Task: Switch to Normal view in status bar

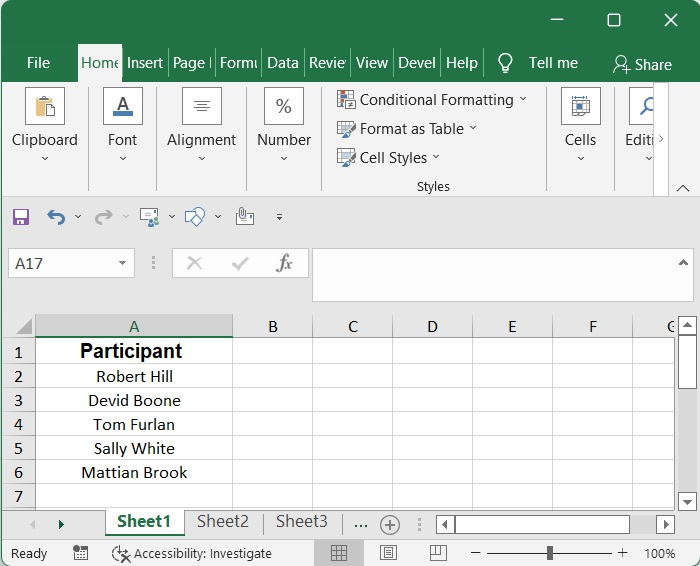Action: pyautogui.click(x=339, y=553)
